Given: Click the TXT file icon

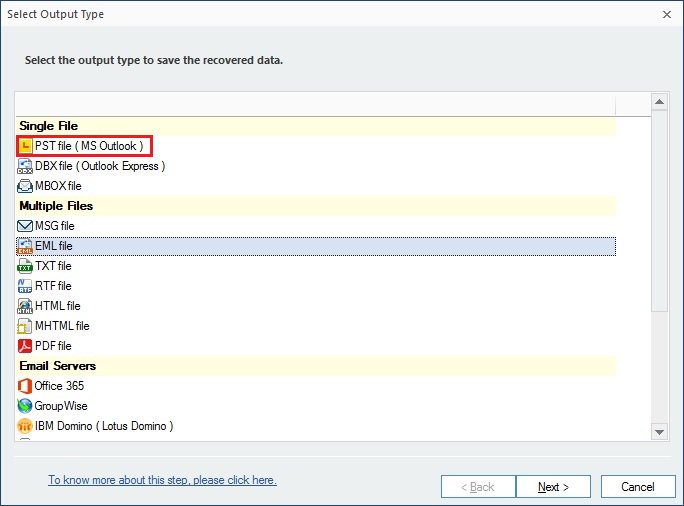Looking at the screenshot, I should click(x=26, y=266).
